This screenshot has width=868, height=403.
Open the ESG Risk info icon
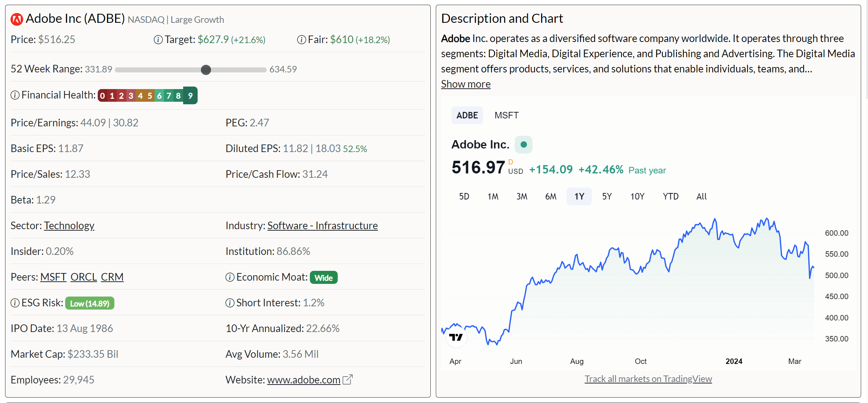point(15,303)
